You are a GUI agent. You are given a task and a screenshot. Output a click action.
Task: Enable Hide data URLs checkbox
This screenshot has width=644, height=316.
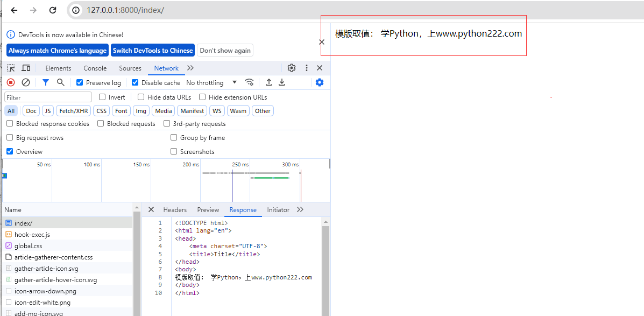point(141,97)
